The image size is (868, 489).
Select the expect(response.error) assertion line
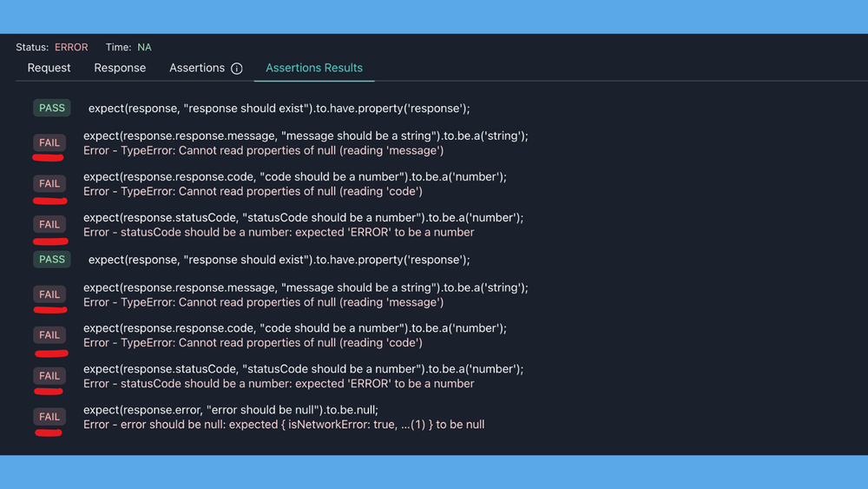coord(231,410)
